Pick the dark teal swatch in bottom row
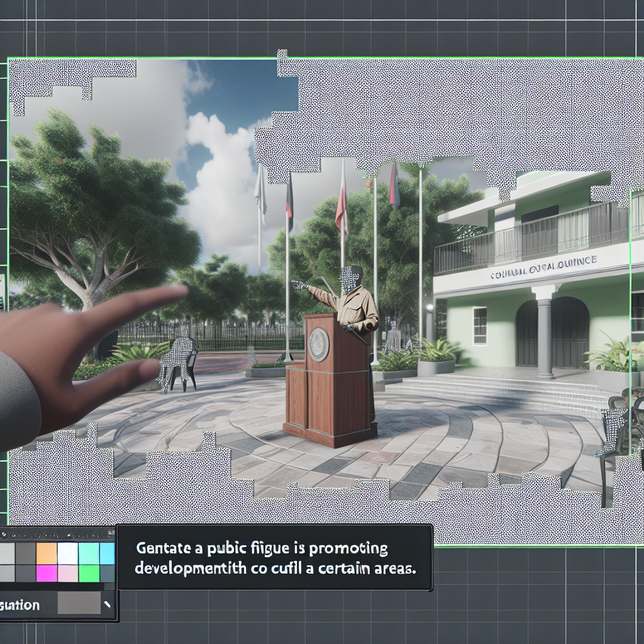Screen dimensions: 644x644 click(x=108, y=574)
